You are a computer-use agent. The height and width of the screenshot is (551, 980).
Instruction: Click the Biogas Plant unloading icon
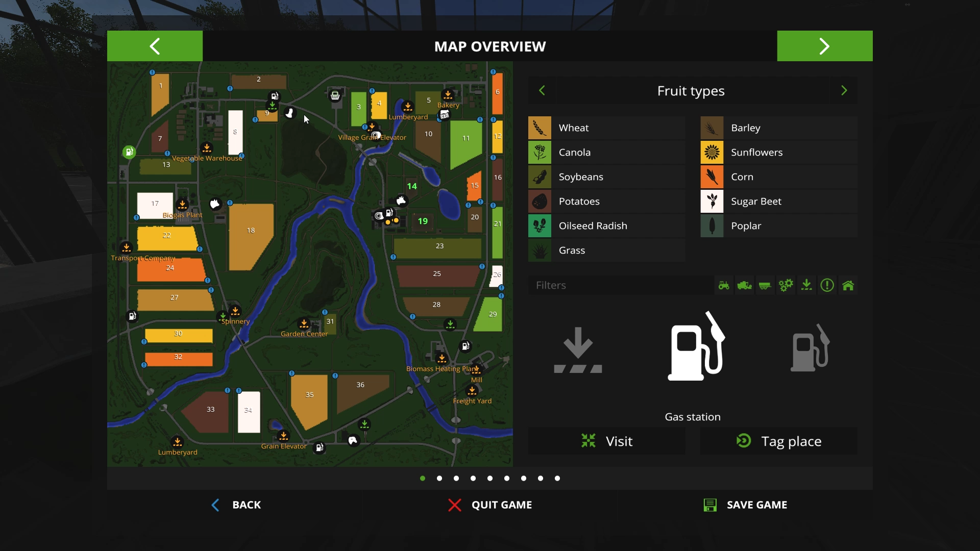coord(182,205)
